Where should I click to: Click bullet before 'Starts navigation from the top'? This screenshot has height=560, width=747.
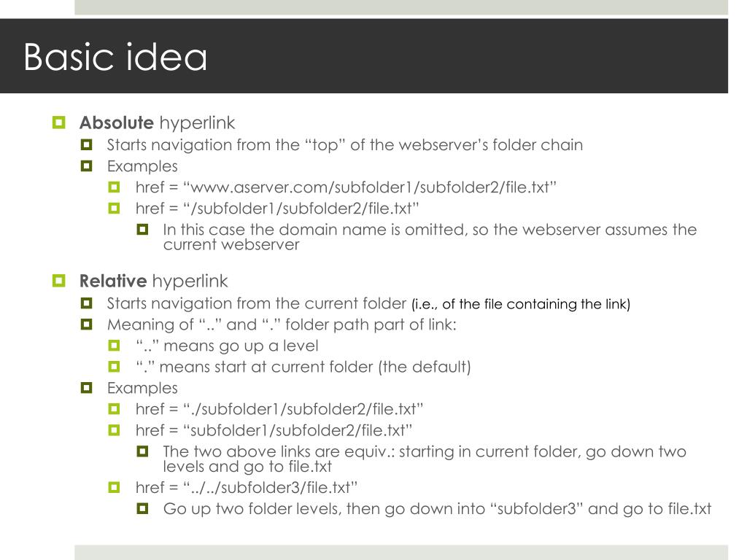(x=86, y=144)
